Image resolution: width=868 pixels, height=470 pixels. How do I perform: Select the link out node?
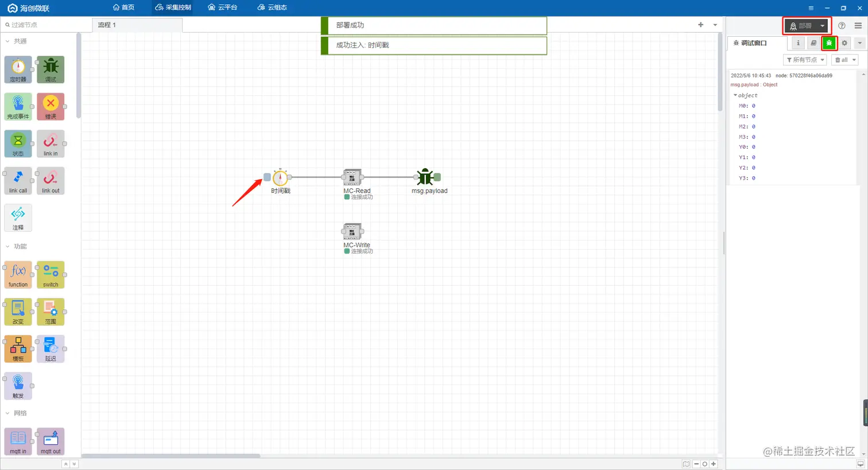pos(51,181)
